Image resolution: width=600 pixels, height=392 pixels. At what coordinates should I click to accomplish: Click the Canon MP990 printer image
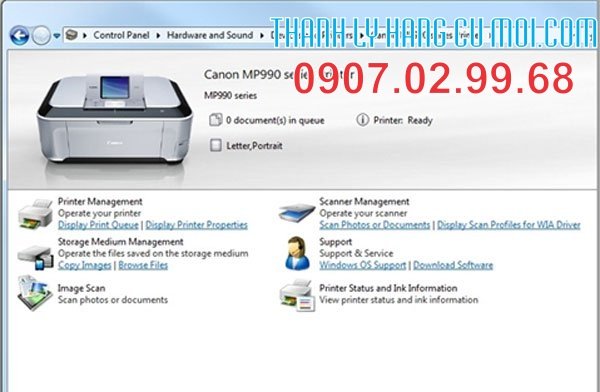[x=114, y=119]
